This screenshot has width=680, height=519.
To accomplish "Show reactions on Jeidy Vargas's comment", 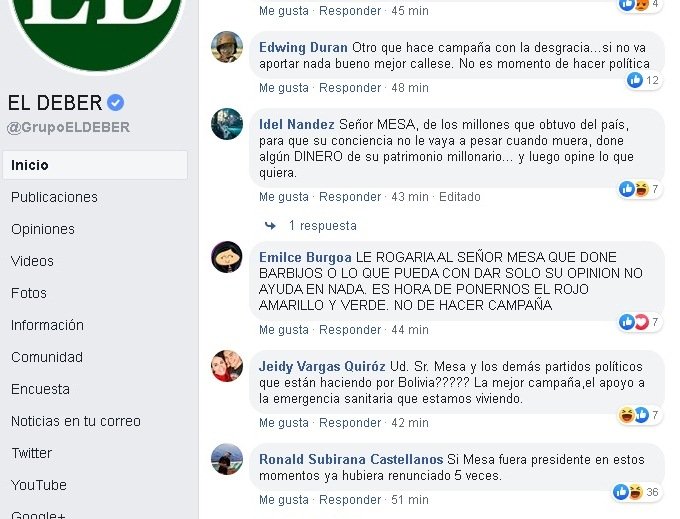I will [x=640, y=415].
